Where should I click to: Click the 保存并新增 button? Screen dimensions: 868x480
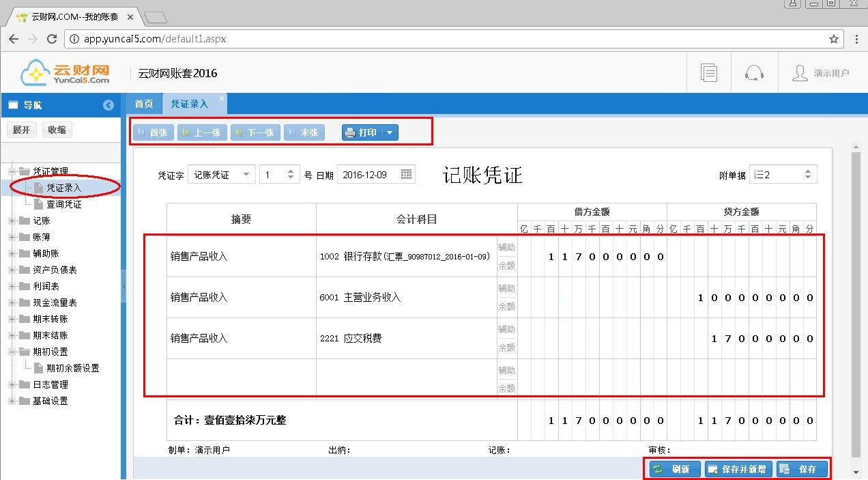(738, 469)
